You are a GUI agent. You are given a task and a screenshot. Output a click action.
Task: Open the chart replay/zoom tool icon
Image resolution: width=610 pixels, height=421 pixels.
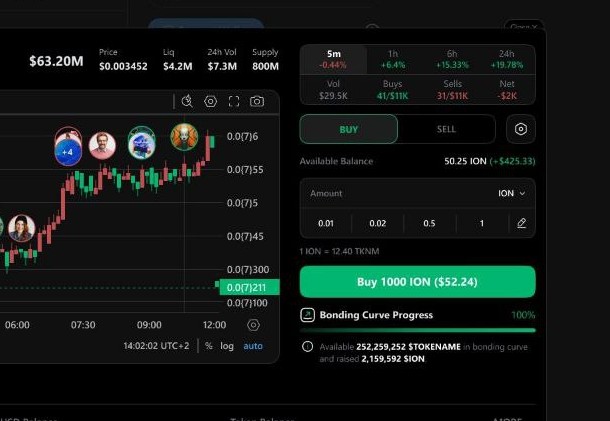coord(187,102)
